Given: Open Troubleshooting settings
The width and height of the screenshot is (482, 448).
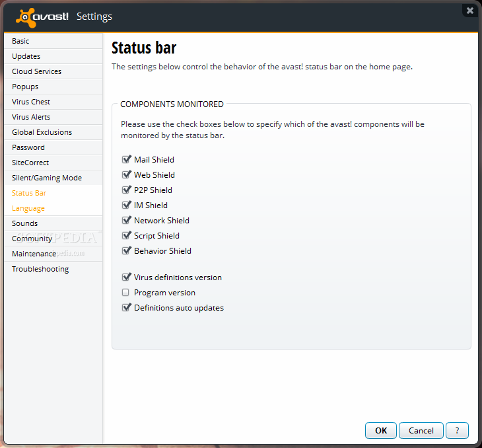Looking at the screenshot, I should point(53,269).
